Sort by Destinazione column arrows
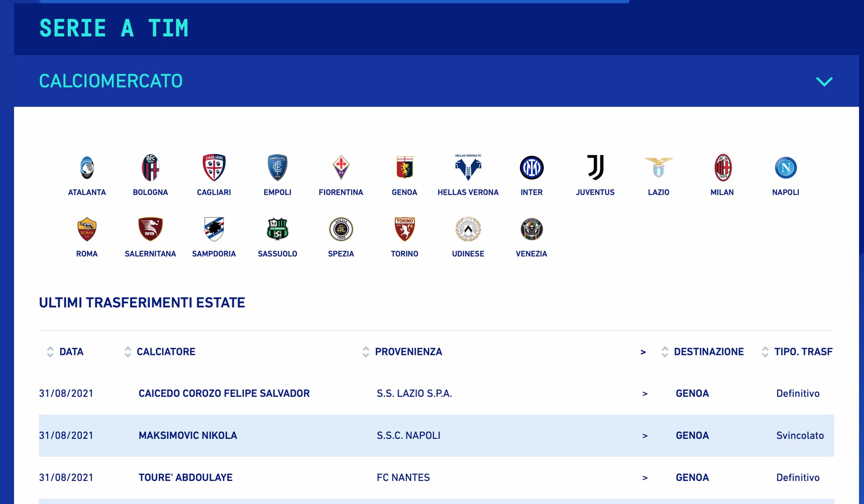 pos(665,352)
